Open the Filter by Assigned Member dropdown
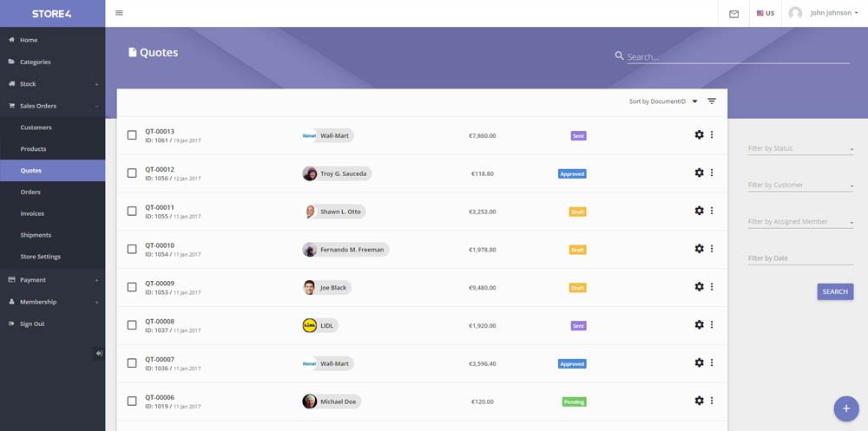 point(800,221)
